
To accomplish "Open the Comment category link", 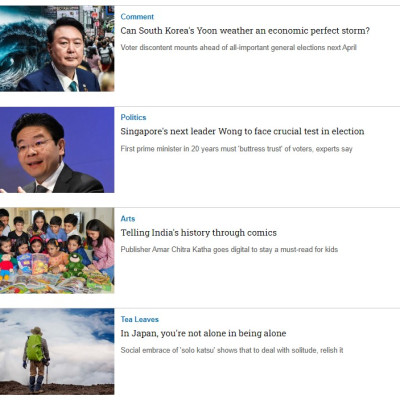I will click(x=137, y=17).
